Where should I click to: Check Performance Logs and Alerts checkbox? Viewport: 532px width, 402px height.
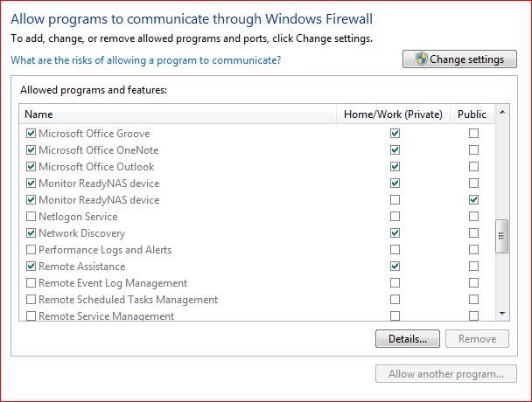31,249
